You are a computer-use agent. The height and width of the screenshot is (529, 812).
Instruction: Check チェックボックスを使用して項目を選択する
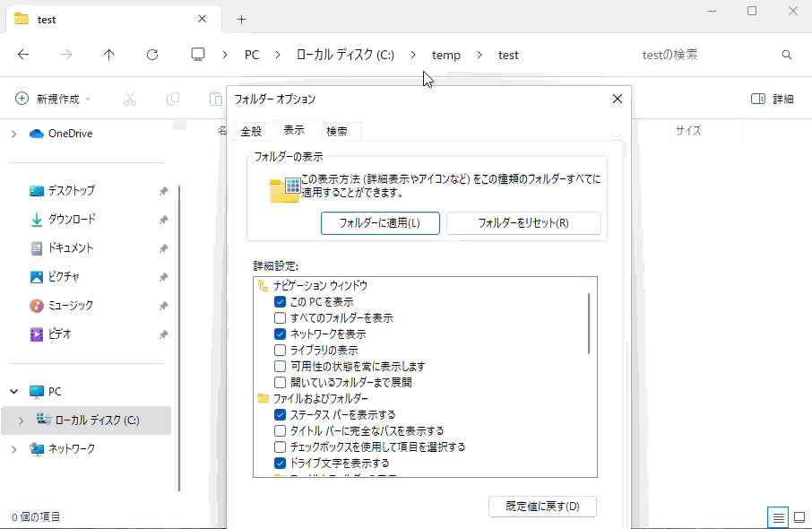[281, 447]
